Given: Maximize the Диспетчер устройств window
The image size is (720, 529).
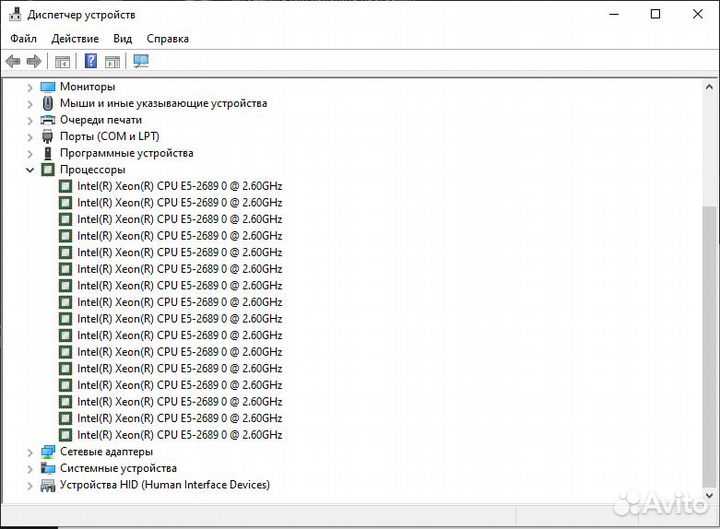Looking at the screenshot, I should pyautogui.click(x=656, y=14).
